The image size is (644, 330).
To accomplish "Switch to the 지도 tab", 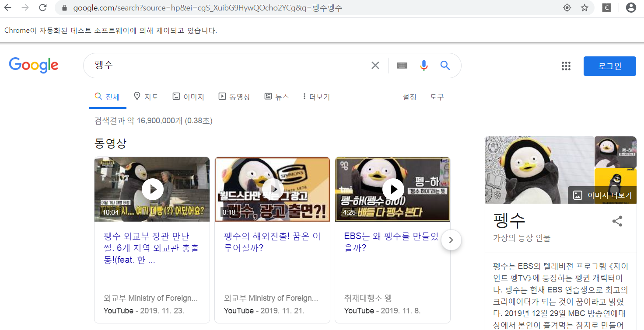I will click(x=146, y=97).
